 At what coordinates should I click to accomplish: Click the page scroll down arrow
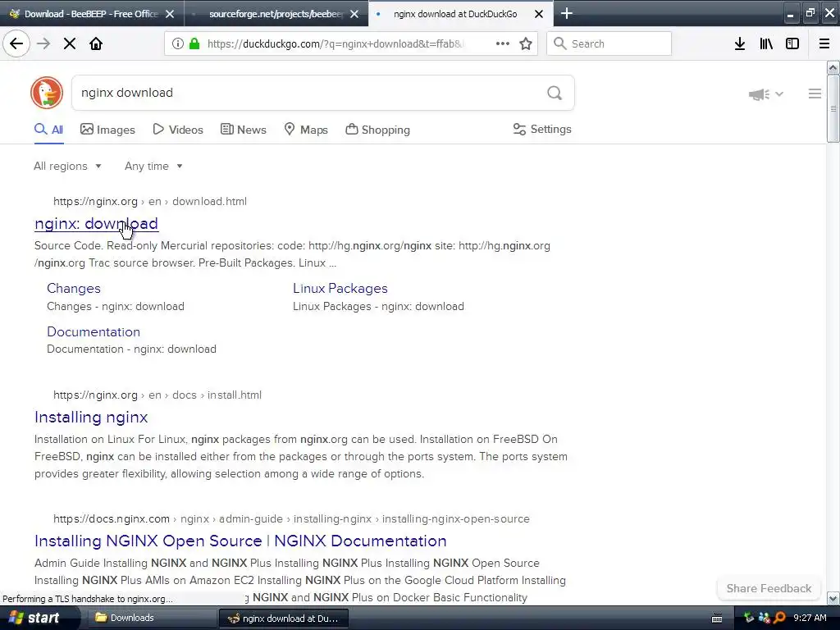pos(833,598)
